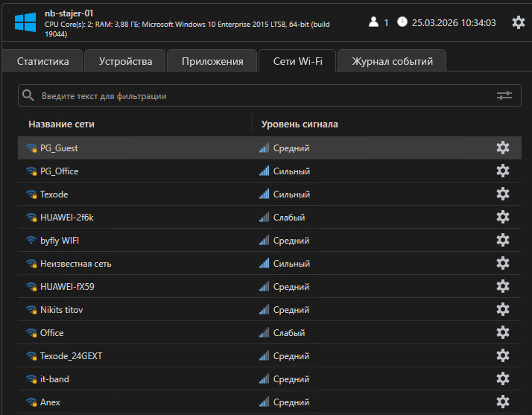Click the gear beside byfly WIFI

pyautogui.click(x=503, y=240)
